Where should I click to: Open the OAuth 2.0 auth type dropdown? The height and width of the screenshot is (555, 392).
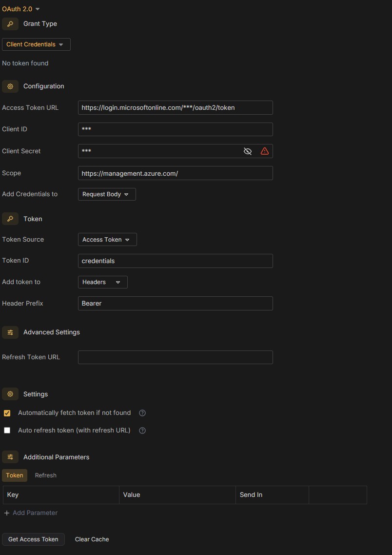click(x=21, y=9)
